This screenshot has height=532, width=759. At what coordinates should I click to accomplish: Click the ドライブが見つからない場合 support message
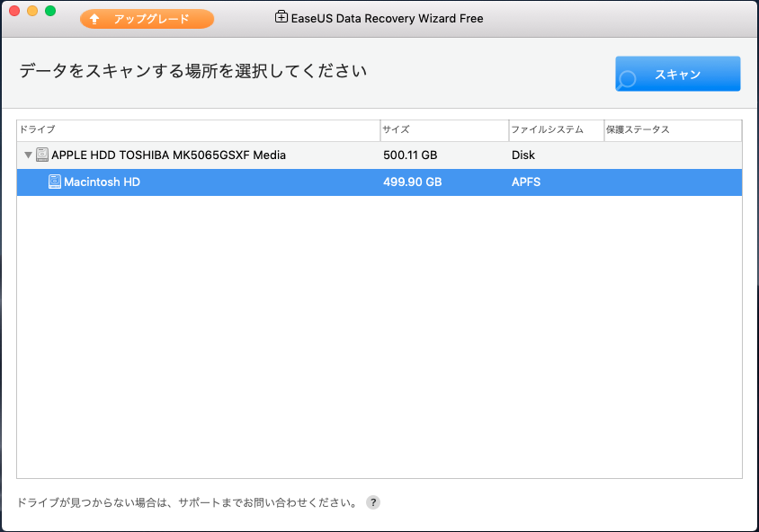coord(187,502)
